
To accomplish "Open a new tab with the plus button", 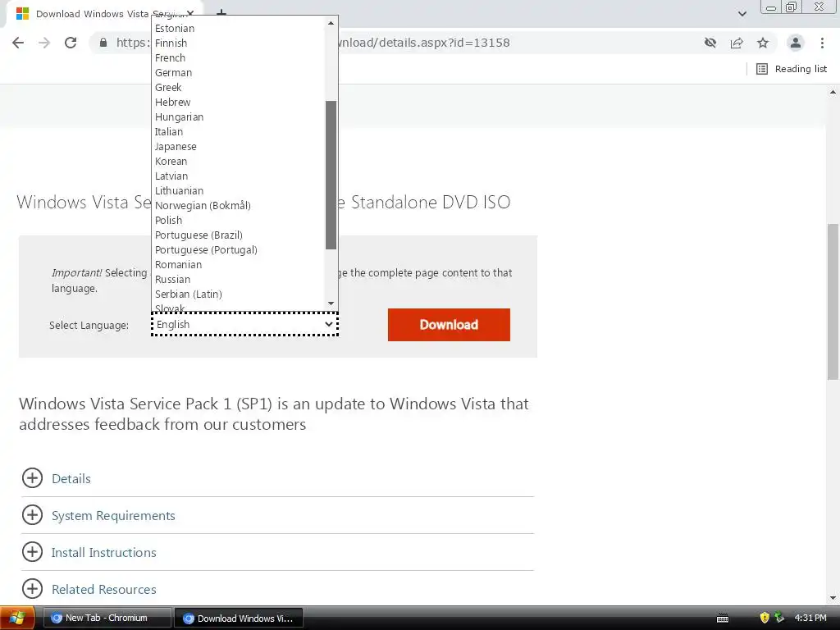I will click(x=221, y=13).
